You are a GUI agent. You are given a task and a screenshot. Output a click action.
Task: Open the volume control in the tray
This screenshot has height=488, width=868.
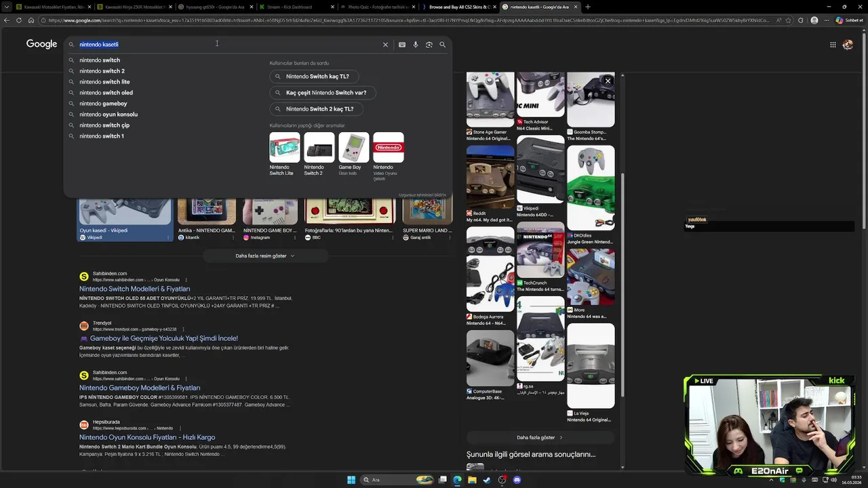[x=833, y=480]
